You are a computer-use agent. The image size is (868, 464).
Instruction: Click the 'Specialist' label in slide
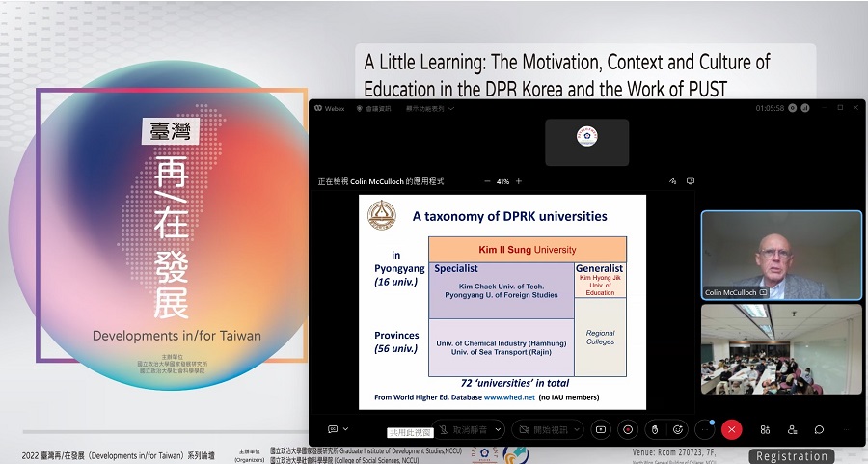click(455, 268)
